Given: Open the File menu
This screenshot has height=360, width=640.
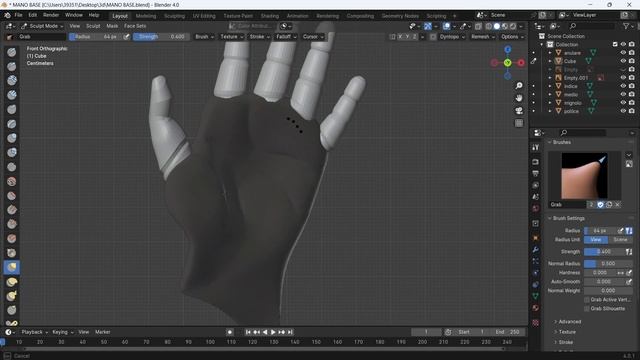Looking at the screenshot, I should (x=18, y=15).
